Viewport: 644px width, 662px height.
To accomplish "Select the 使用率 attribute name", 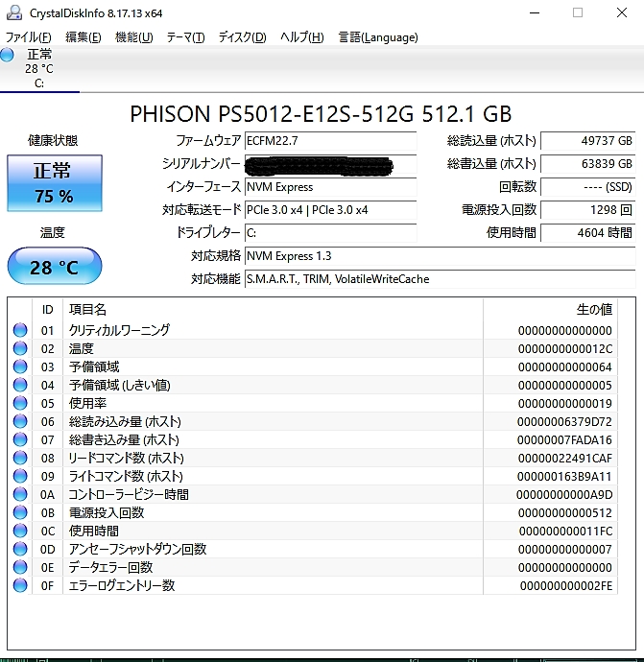I will (x=87, y=403).
